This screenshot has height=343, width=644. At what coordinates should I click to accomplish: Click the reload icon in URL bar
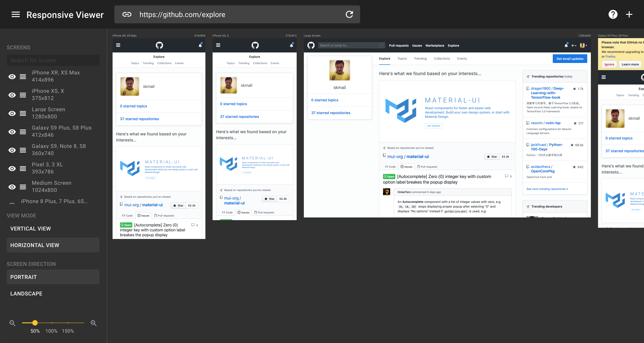(349, 15)
